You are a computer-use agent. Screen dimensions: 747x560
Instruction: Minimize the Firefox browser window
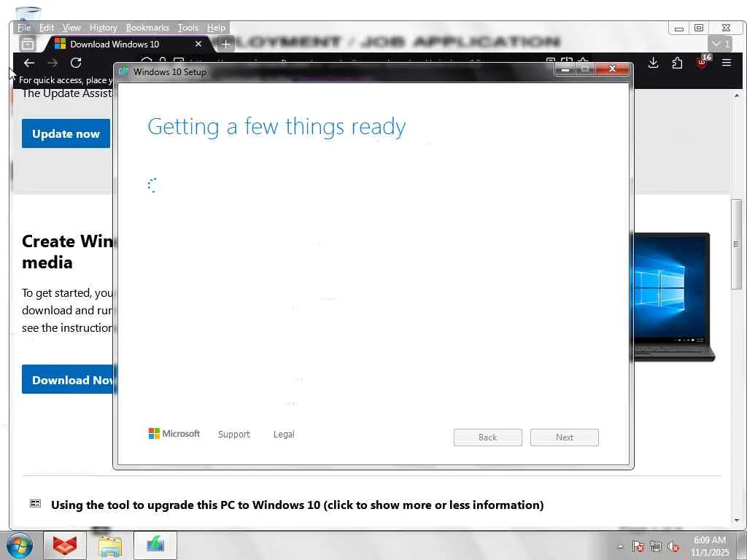click(x=679, y=28)
